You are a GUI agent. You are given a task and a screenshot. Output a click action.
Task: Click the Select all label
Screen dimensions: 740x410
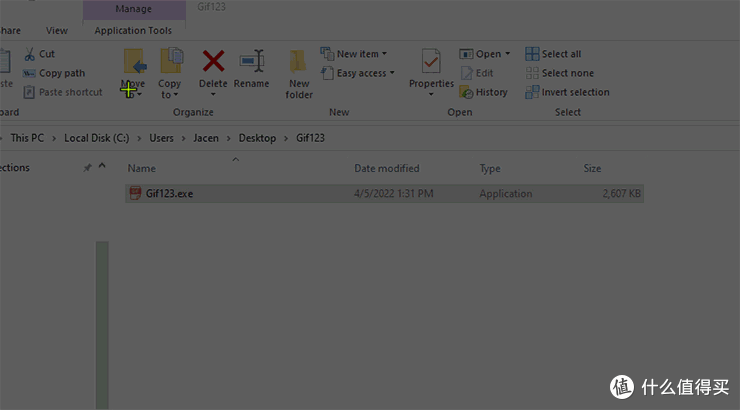(x=562, y=54)
